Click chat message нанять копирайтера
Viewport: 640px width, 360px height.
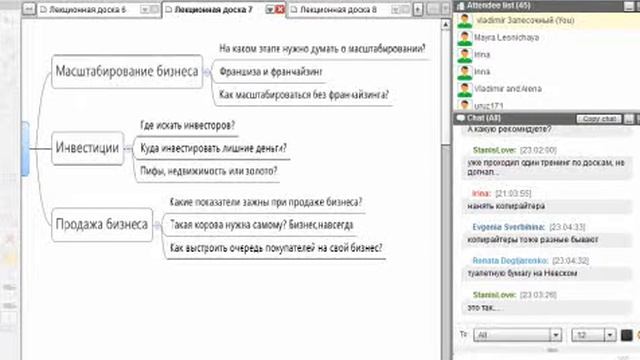click(506, 206)
